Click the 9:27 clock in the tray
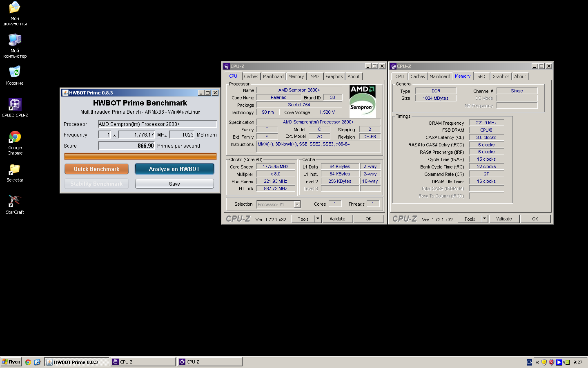 point(578,362)
